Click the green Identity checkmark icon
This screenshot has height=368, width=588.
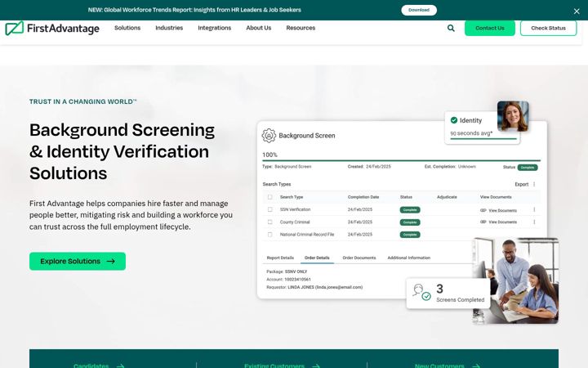tap(454, 120)
